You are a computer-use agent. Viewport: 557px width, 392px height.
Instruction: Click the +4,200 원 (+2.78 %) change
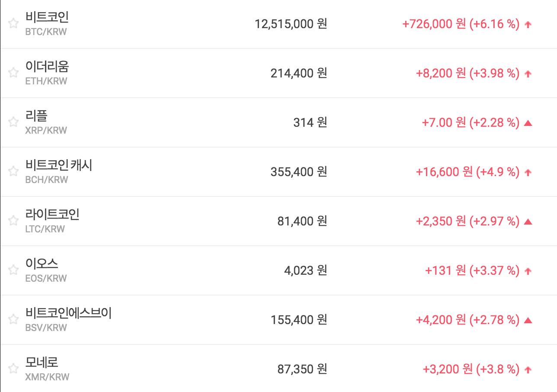pos(467,320)
